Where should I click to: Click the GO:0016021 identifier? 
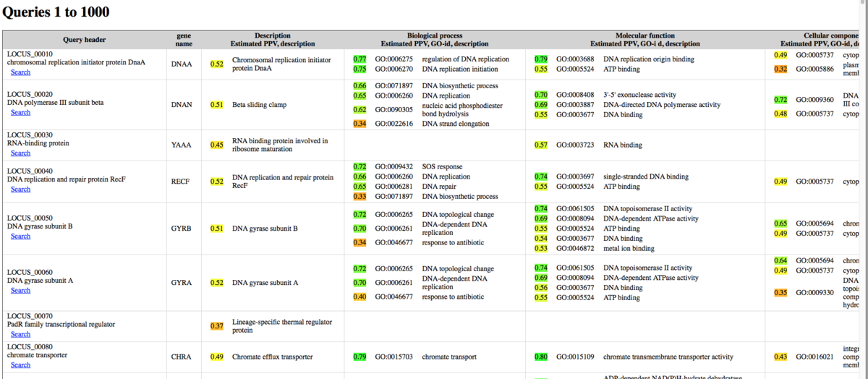814,357
